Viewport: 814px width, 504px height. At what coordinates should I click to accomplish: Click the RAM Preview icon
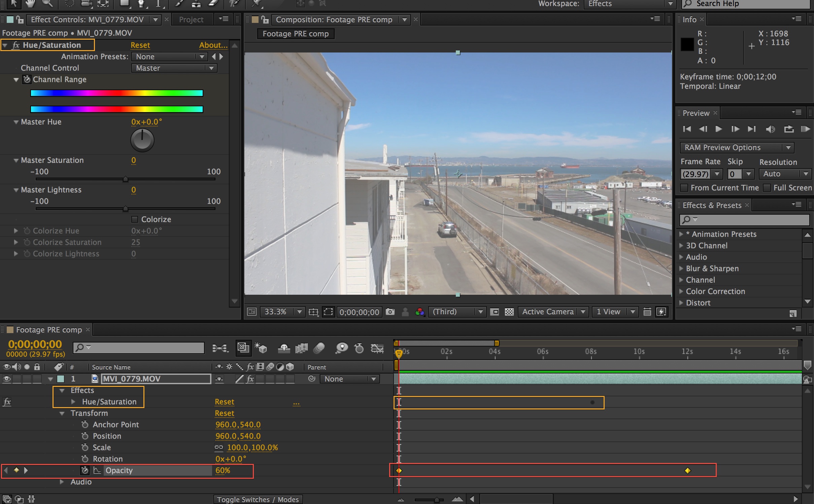[x=805, y=129]
